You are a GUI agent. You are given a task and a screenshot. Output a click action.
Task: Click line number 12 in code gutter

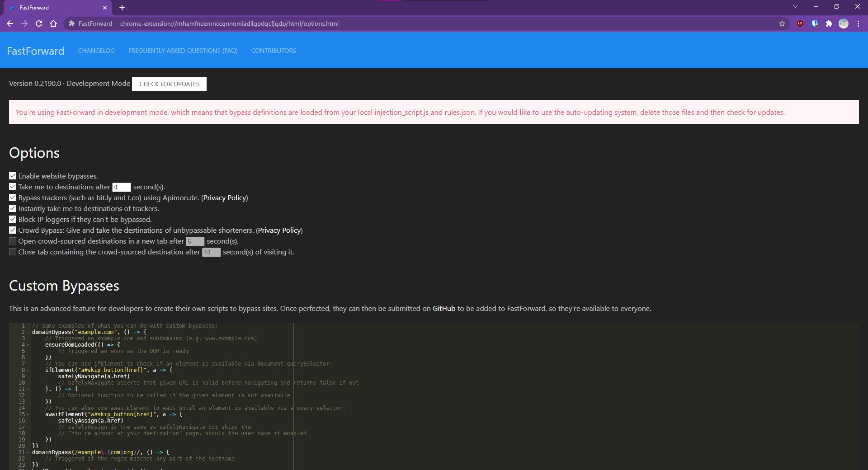coord(22,395)
